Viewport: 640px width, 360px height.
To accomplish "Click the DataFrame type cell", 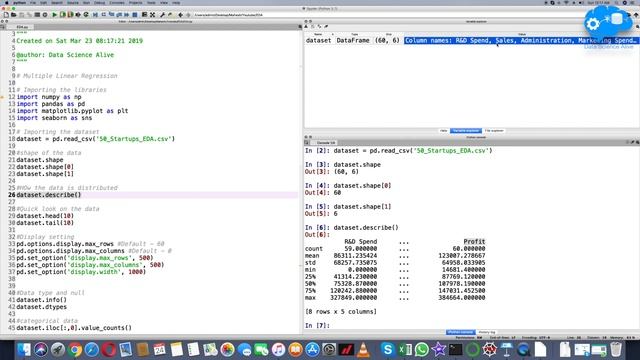I will [x=353, y=40].
